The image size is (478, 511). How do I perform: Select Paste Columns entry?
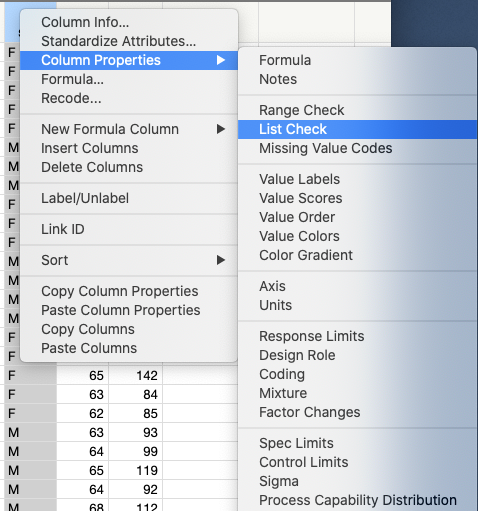(x=89, y=348)
